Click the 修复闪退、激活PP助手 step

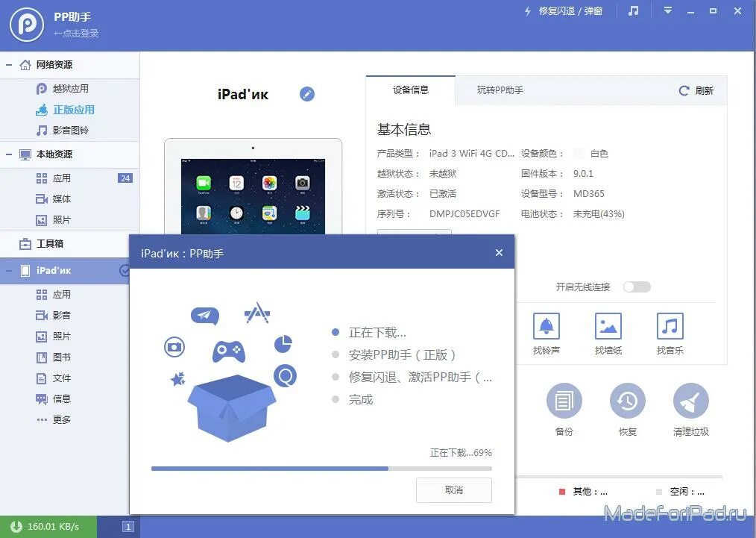420,378
